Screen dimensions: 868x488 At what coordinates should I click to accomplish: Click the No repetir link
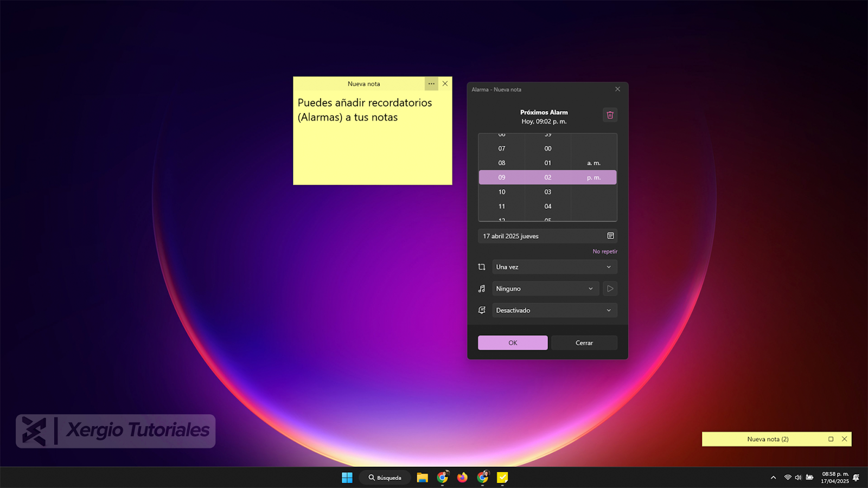(x=605, y=251)
